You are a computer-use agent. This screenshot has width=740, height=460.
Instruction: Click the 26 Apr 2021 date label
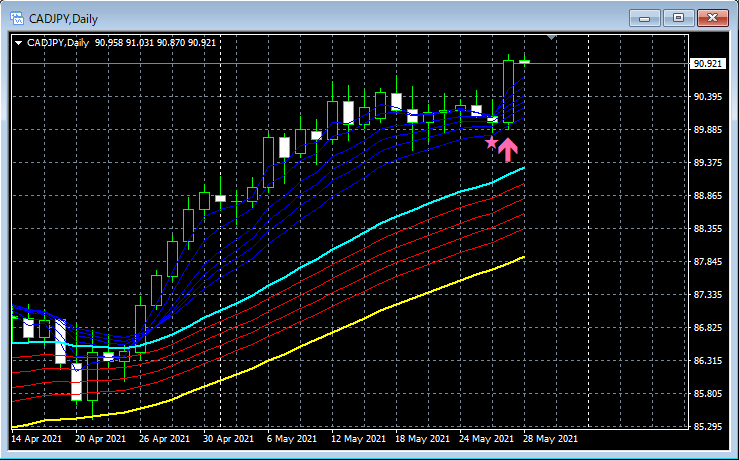tap(165, 439)
